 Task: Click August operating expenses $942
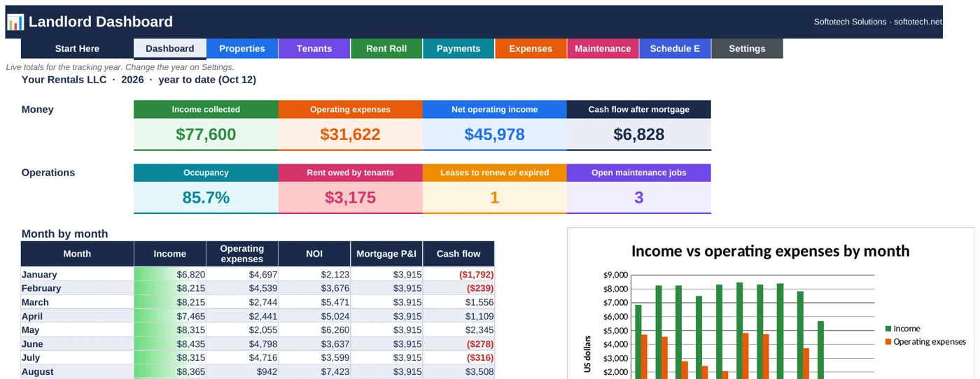[x=242, y=372]
